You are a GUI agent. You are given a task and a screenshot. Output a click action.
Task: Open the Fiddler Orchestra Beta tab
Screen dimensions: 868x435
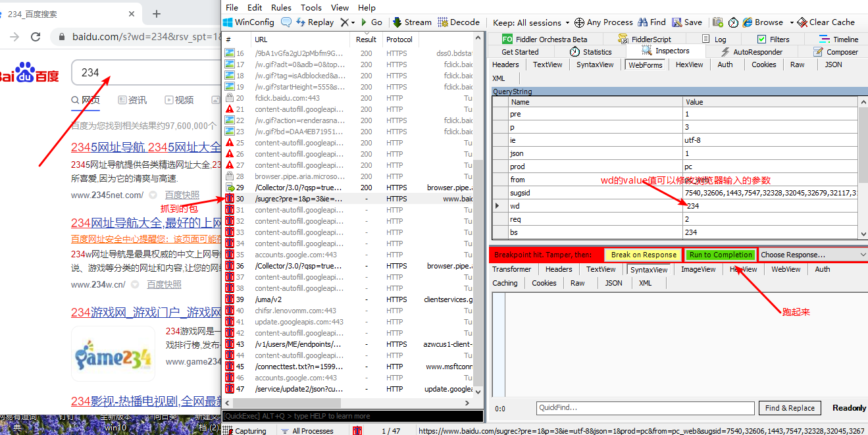coord(544,39)
